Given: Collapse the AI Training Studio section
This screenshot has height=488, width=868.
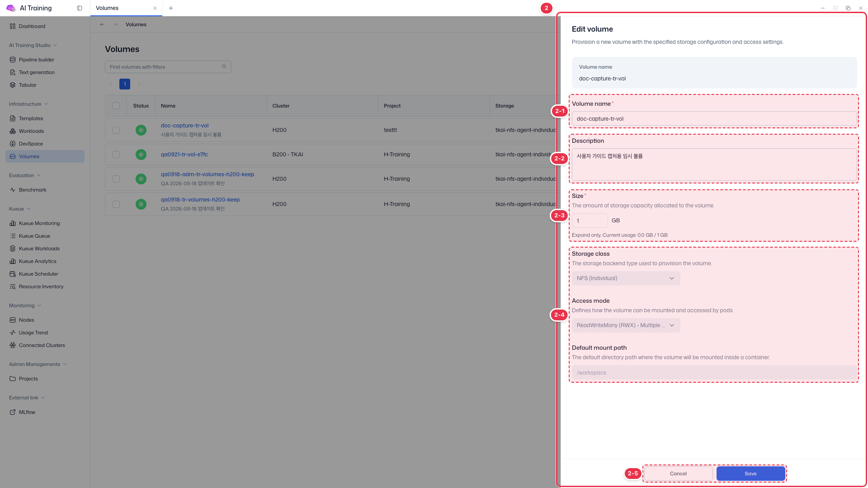Looking at the screenshot, I should point(33,45).
